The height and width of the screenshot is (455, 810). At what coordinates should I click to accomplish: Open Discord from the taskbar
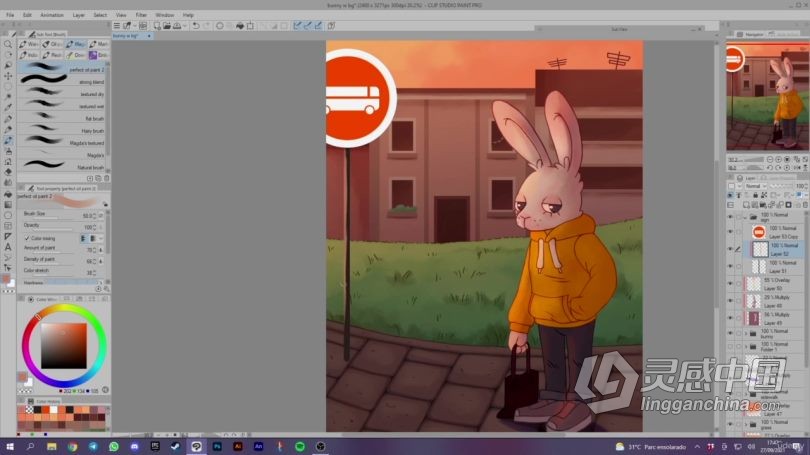[134, 446]
